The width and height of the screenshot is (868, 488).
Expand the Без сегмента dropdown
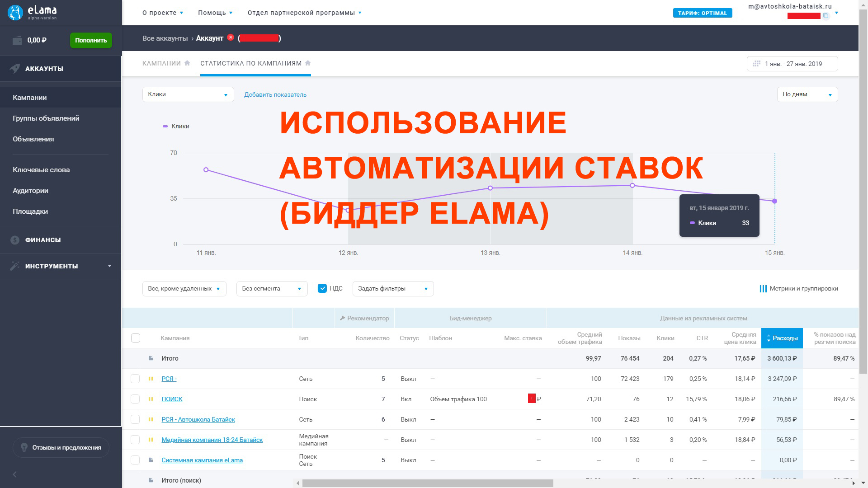pyautogui.click(x=271, y=288)
